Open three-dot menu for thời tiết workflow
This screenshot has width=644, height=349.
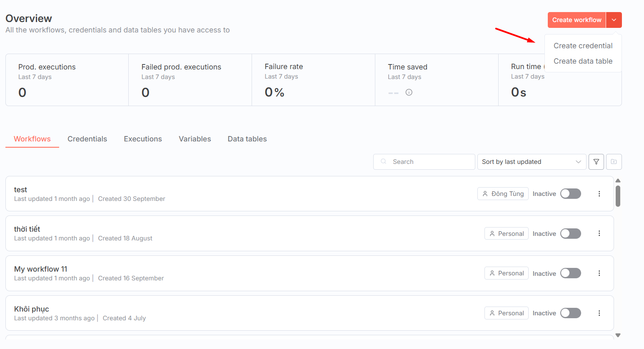coord(599,233)
